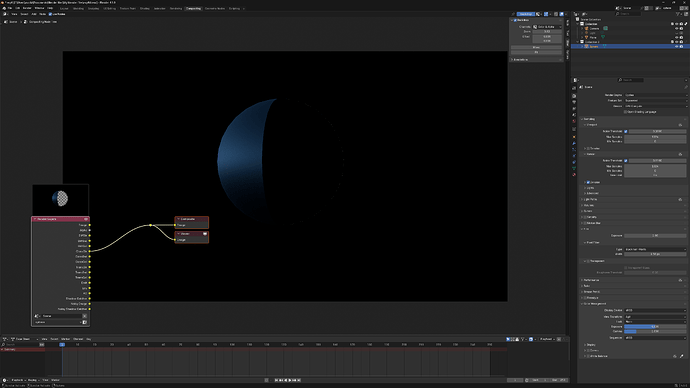Open the Output properties tab
The height and width of the screenshot is (388, 690).
(574, 102)
